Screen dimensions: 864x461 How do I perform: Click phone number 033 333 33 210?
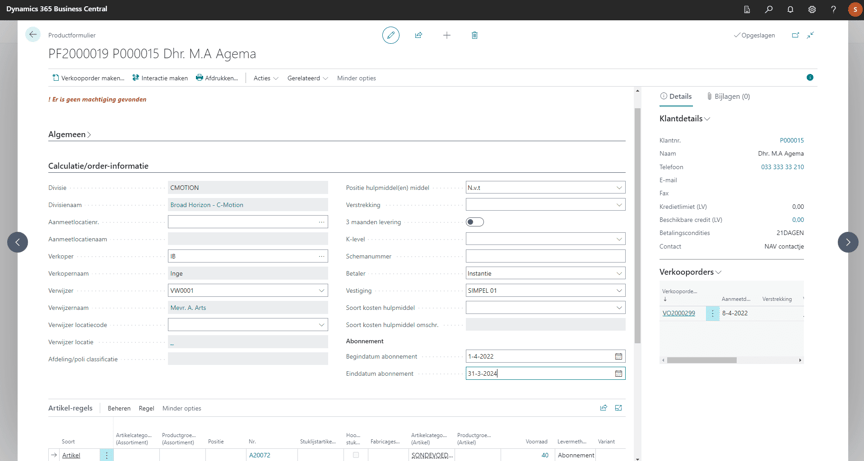pos(782,167)
